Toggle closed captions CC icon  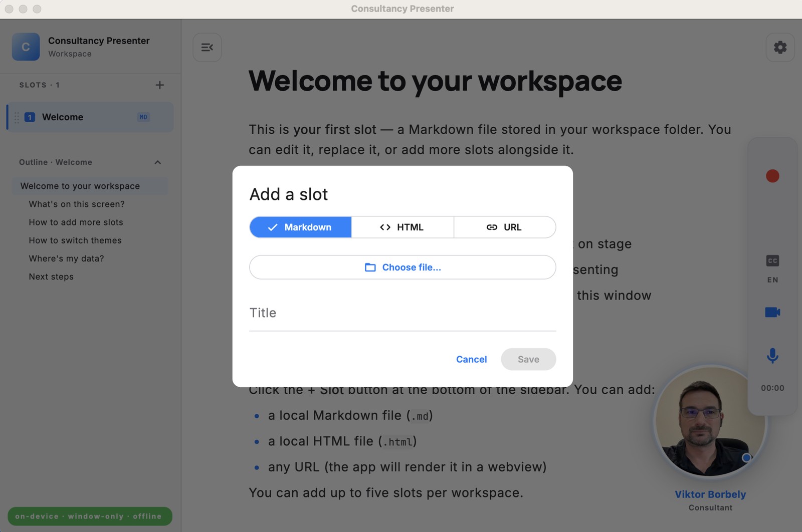[772, 260]
